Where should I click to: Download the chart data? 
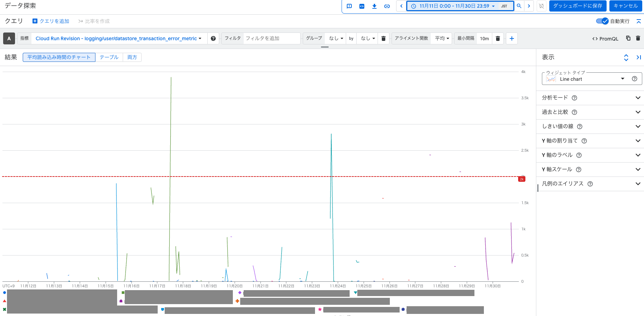374,6
